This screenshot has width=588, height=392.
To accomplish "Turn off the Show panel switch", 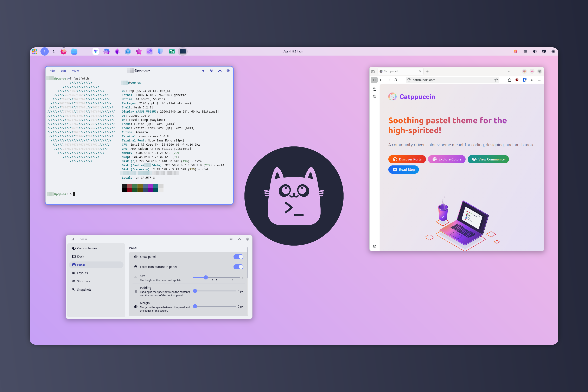I will [238, 257].
